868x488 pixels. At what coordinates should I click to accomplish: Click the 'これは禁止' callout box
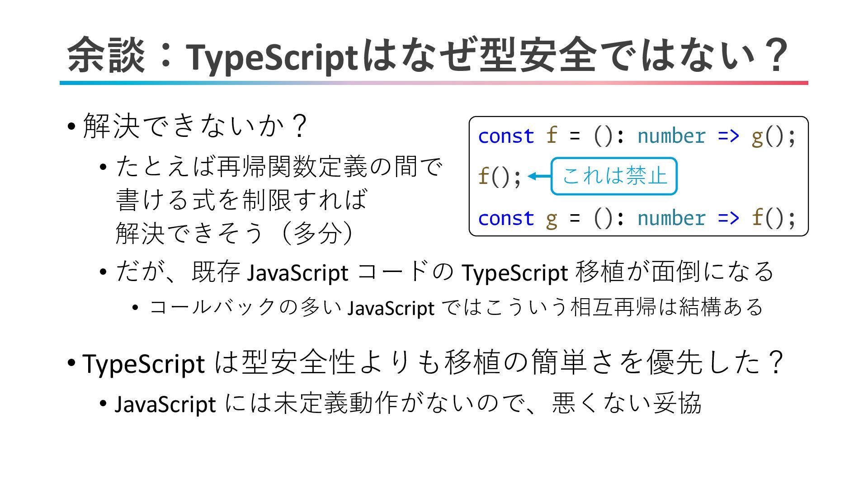point(614,176)
